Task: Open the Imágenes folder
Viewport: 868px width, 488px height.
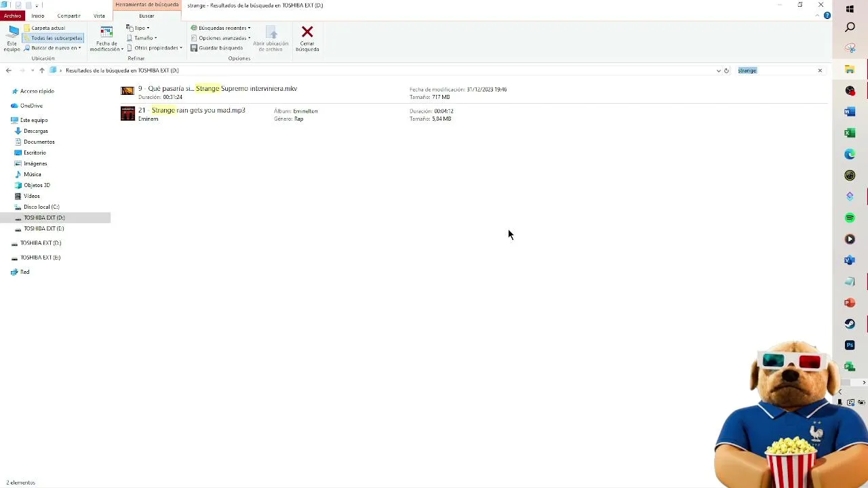Action: tap(35, 163)
